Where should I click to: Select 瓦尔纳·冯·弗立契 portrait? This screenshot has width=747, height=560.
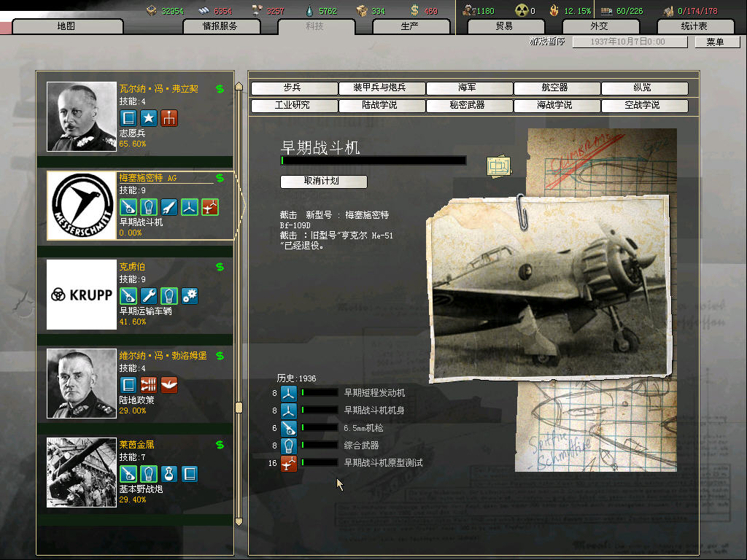tap(82, 117)
